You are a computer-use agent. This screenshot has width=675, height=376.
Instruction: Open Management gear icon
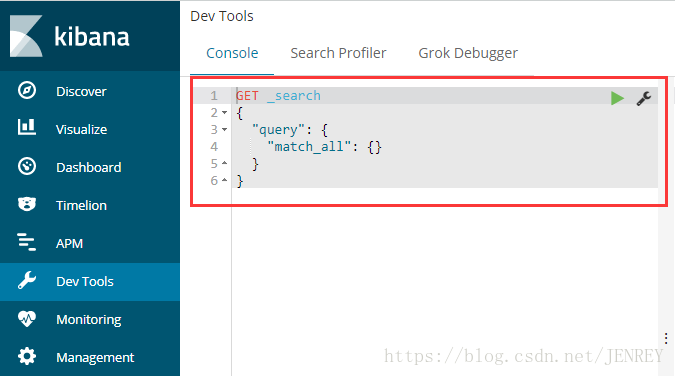(27, 356)
